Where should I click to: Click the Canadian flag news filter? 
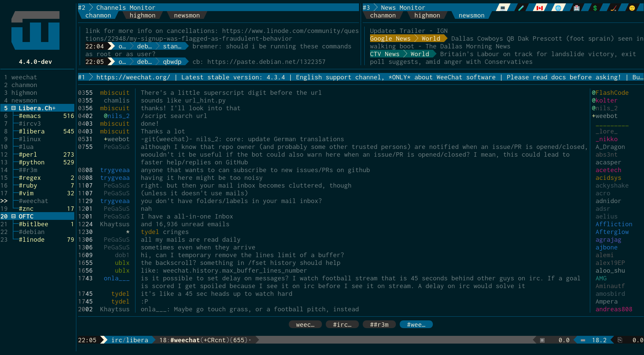[539, 8]
